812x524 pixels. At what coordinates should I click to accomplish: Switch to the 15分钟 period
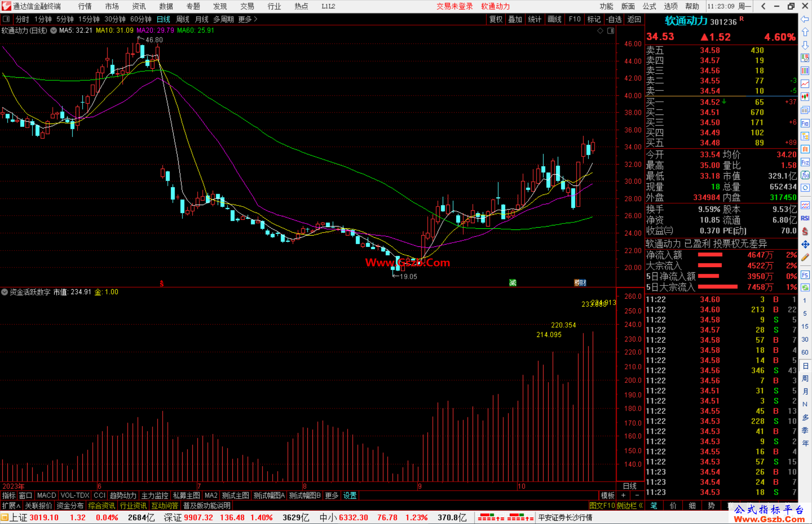pos(89,19)
